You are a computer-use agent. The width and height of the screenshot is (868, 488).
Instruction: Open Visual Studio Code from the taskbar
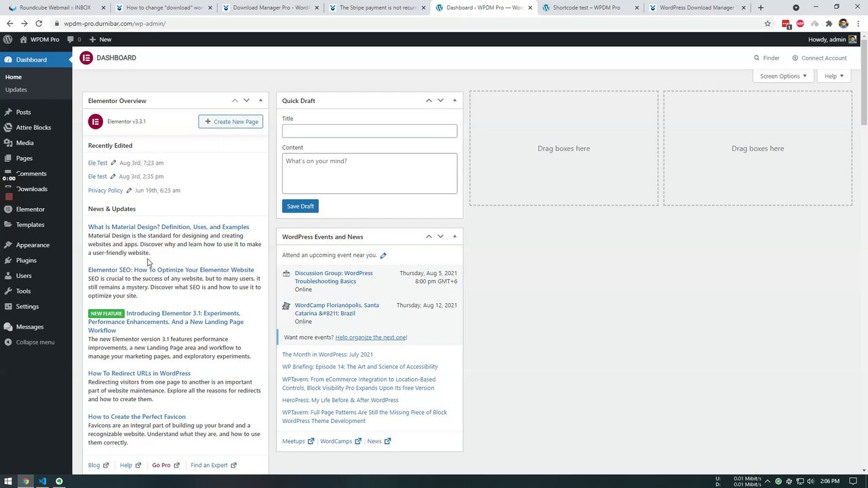click(x=42, y=481)
